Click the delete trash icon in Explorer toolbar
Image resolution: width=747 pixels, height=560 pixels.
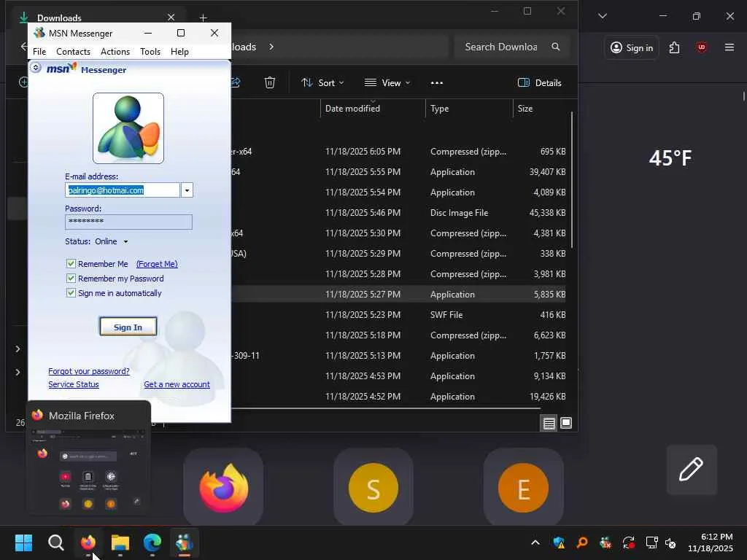pos(270,82)
